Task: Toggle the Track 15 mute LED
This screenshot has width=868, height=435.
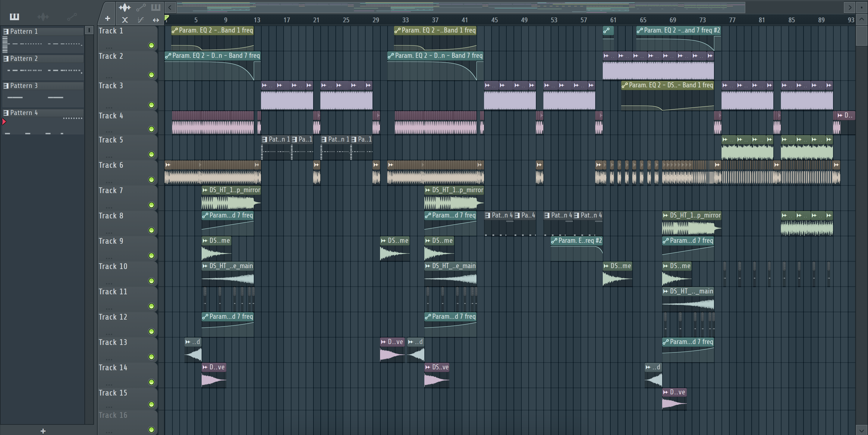Action: coord(151,404)
